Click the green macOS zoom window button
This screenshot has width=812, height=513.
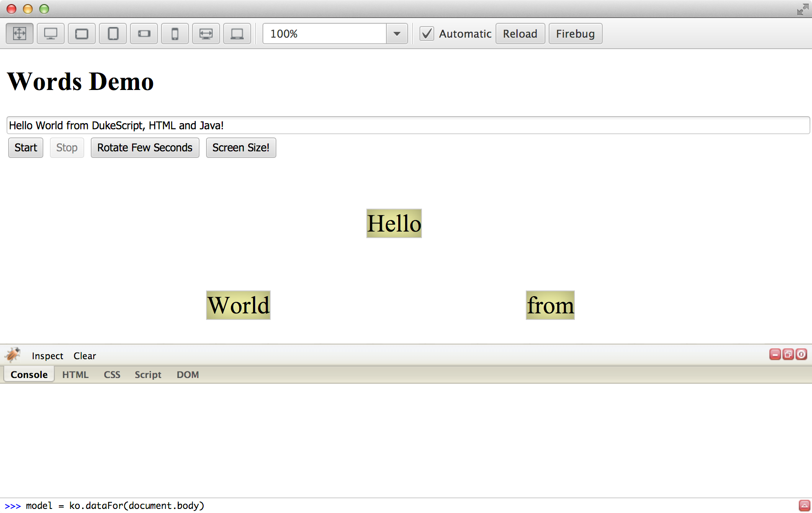coord(44,9)
